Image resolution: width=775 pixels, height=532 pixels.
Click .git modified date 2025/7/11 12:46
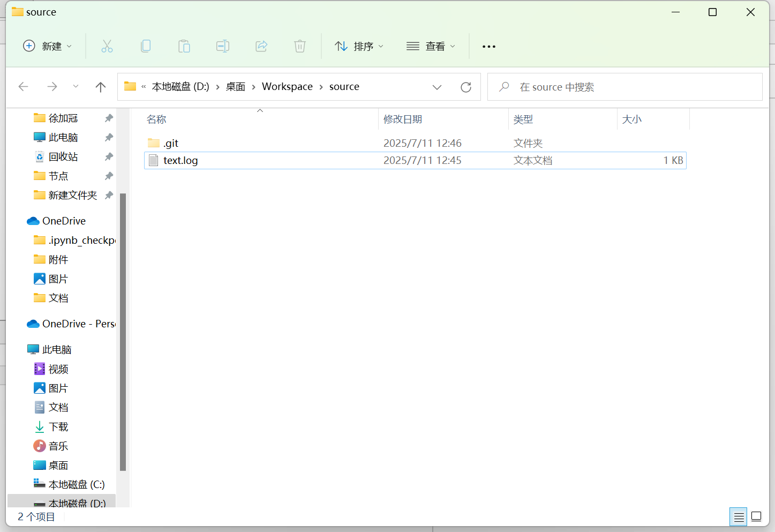423,143
